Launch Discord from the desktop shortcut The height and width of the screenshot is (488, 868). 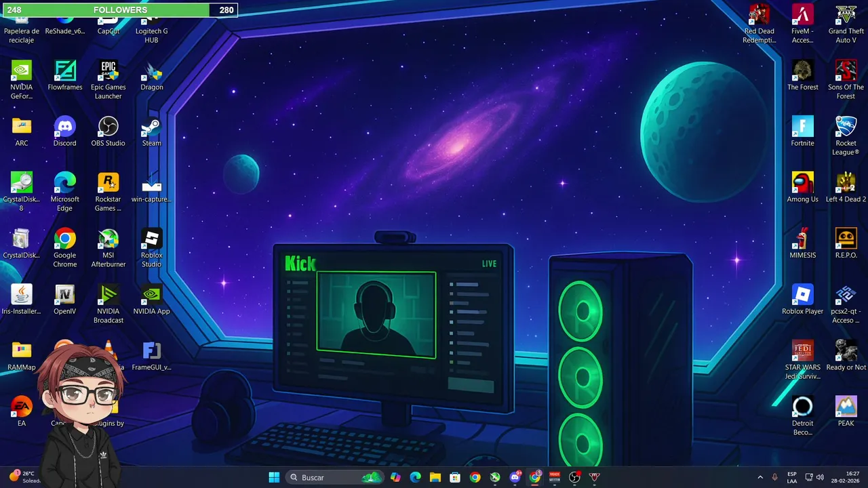tap(65, 131)
